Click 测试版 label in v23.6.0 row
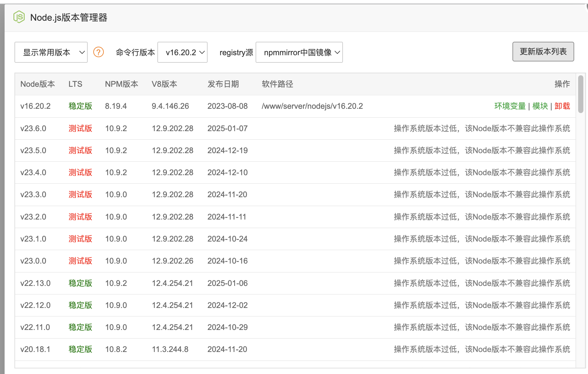 point(80,129)
